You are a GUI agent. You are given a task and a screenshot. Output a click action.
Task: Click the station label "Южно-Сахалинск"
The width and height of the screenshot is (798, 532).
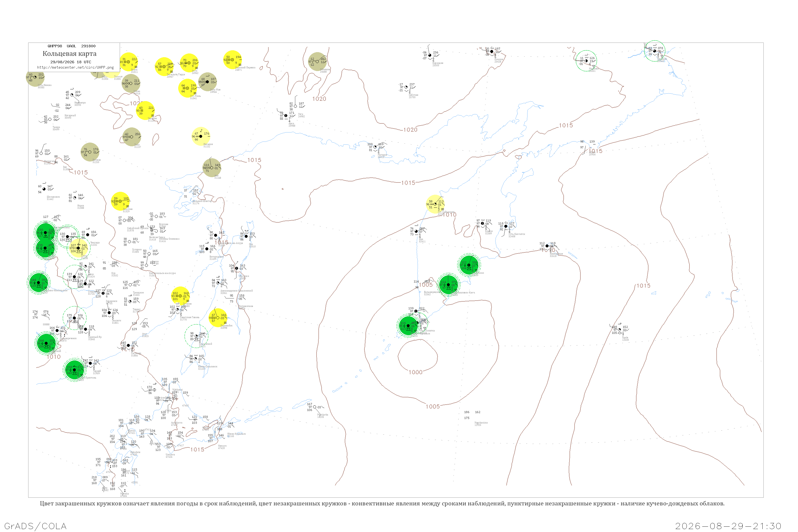[208, 367]
